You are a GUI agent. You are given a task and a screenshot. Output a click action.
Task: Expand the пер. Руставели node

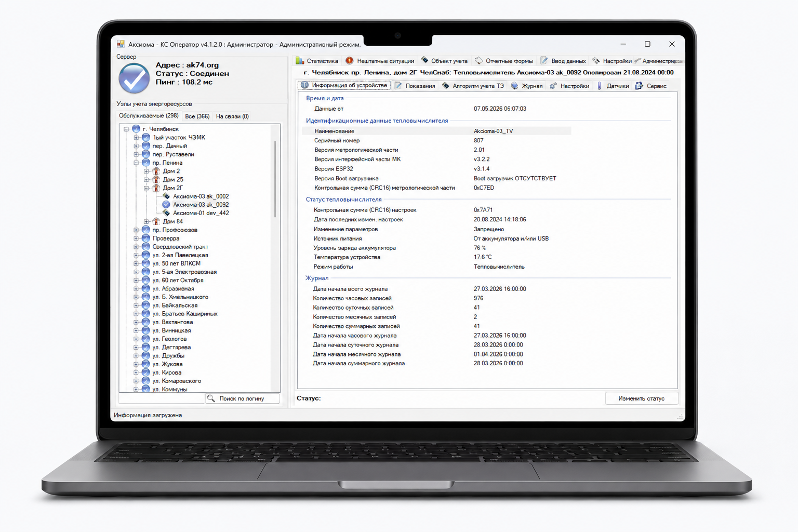pos(136,154)
